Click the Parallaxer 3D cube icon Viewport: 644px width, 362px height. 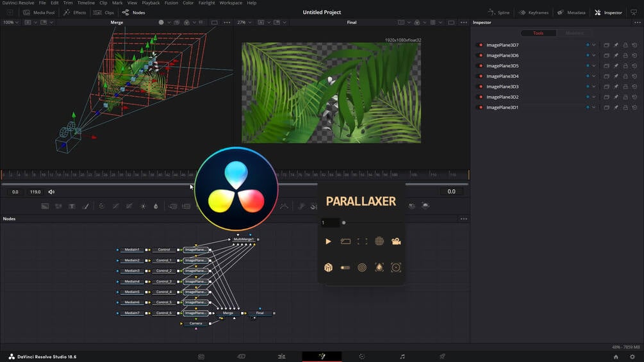click(328, 268)
